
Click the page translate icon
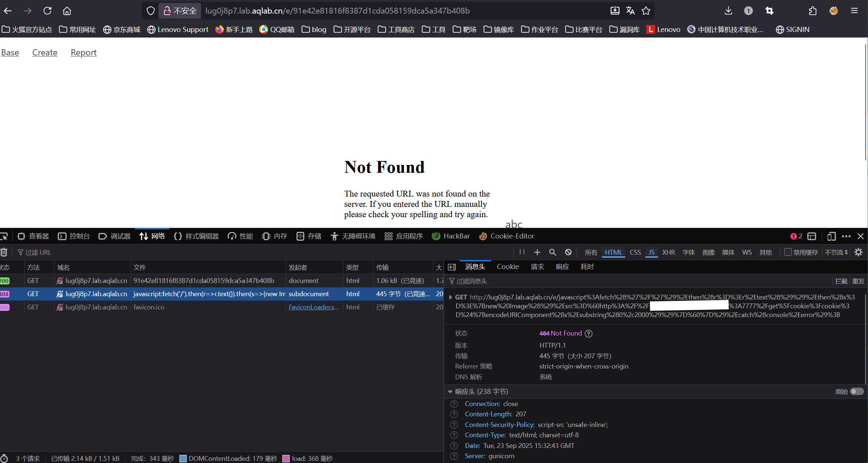pos(630,11)
